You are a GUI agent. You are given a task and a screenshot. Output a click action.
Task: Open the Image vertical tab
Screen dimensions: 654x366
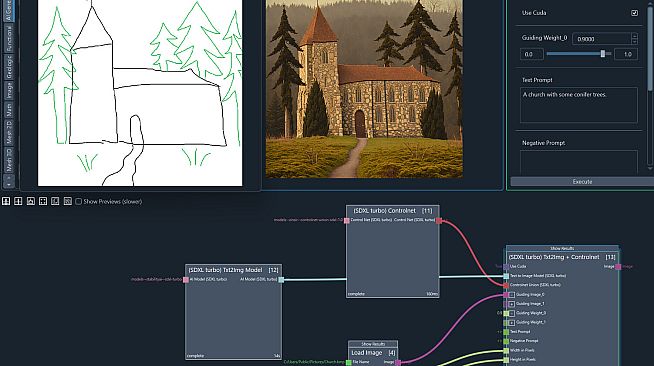(x=8, y=90)
